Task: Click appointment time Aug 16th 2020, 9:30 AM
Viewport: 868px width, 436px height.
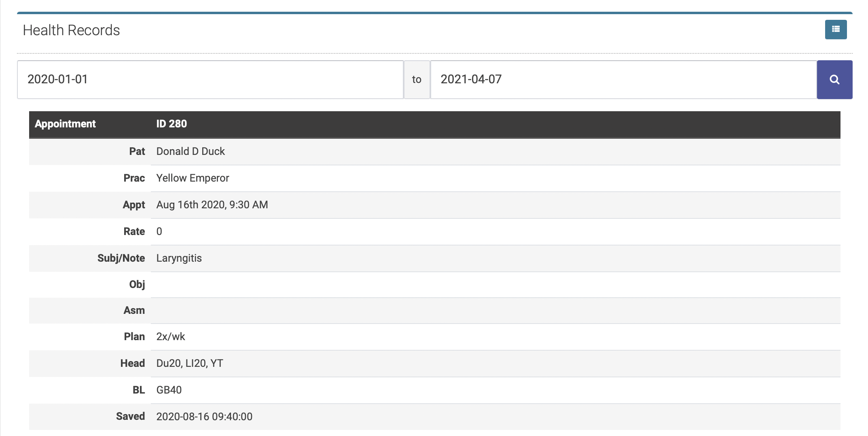Action: pos(212,205)
